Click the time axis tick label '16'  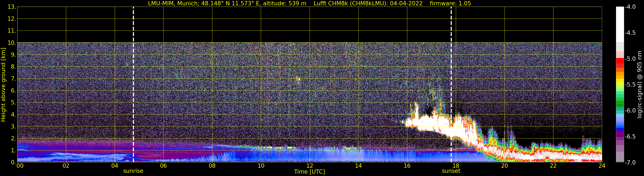(407, 166)
